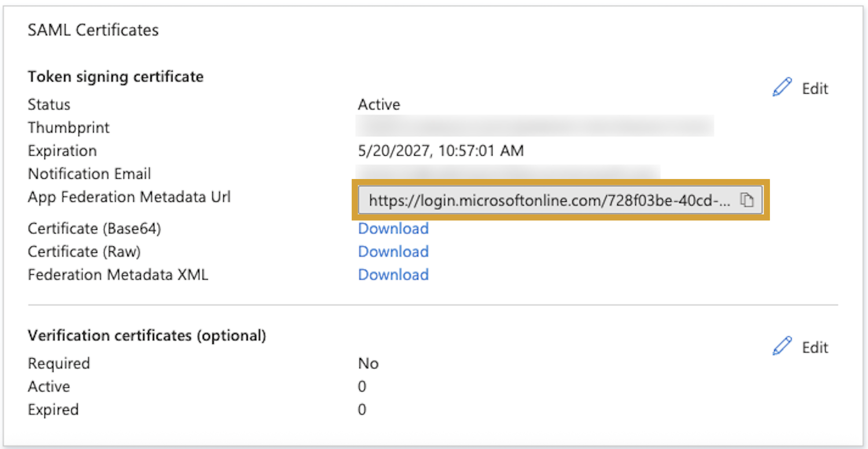Screen dimensions: 868x449
Task: Click the Edit label for Verification certificates
Action: point(815,347)
